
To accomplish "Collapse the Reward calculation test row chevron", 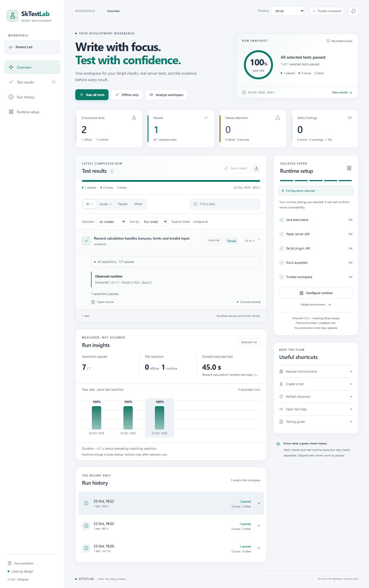I will point(259,240).
